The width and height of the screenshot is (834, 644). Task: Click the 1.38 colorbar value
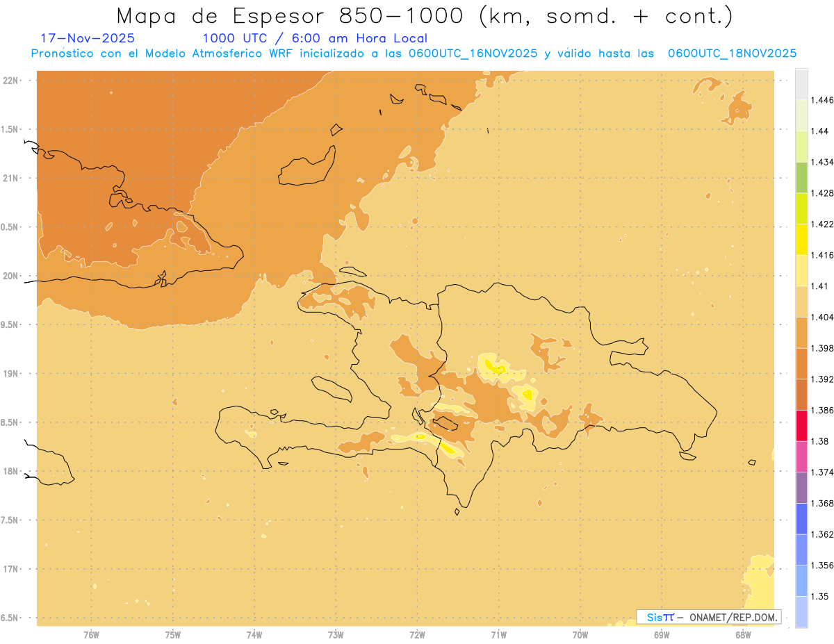coord(819,441)
